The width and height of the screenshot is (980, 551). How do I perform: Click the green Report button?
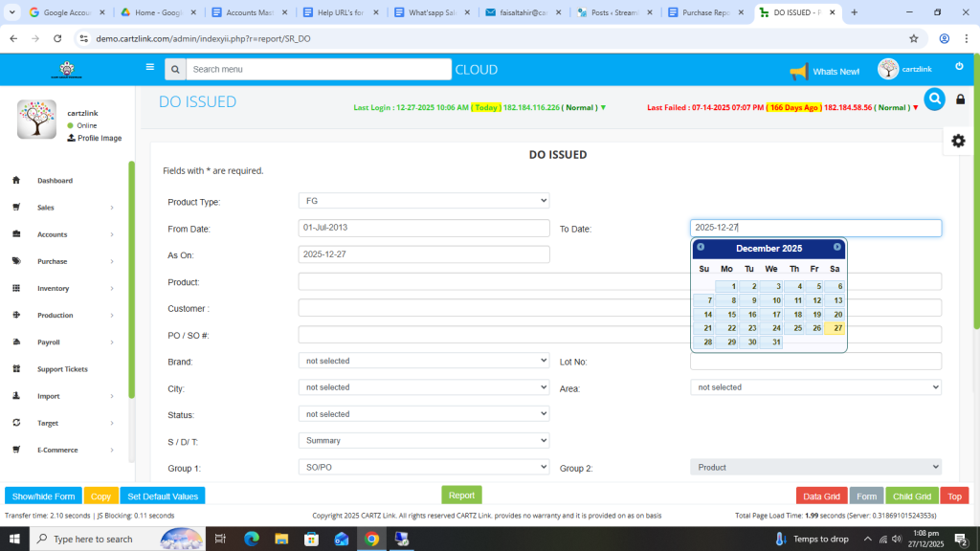(461, 496)
